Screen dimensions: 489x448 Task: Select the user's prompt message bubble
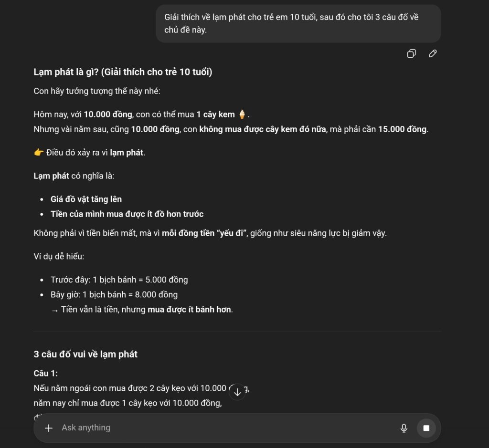click(x=298, y=24)
